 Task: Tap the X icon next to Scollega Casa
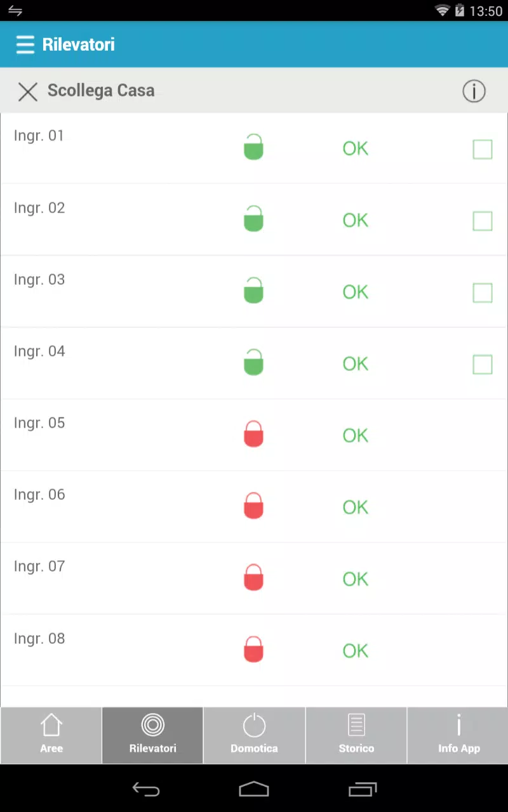click(28, 91)
